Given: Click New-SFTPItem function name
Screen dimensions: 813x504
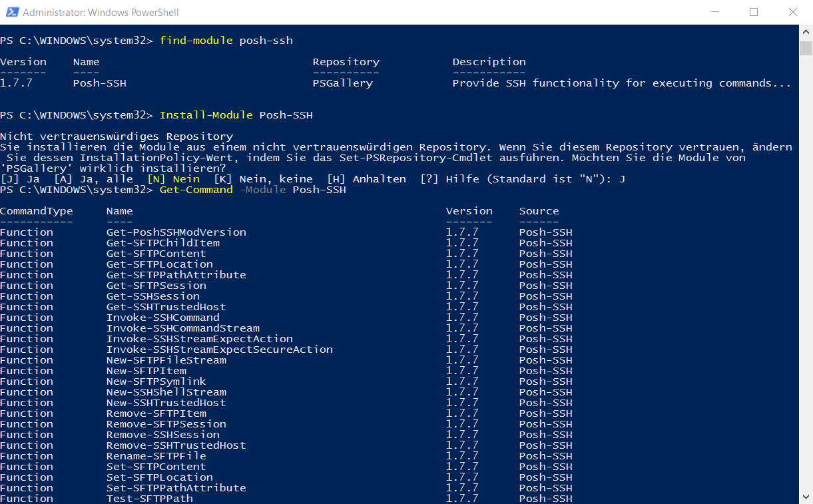Looking at the screenshot, I should (146, 371).
